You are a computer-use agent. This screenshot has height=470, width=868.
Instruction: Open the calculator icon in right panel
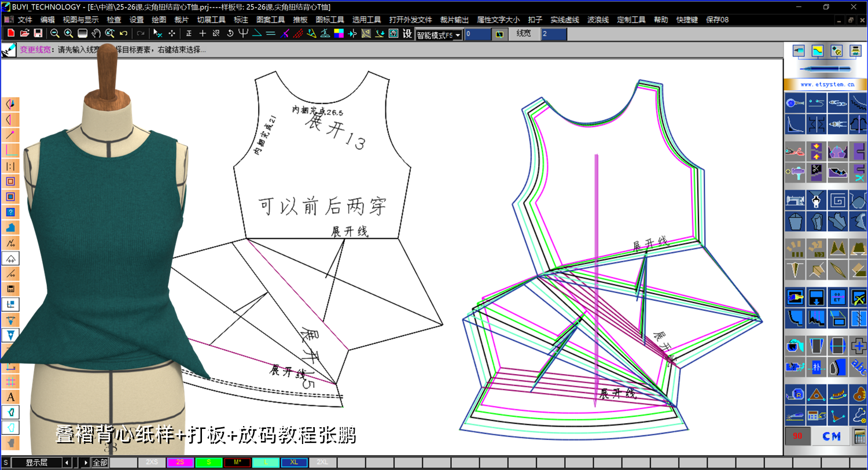coord(860,436)
